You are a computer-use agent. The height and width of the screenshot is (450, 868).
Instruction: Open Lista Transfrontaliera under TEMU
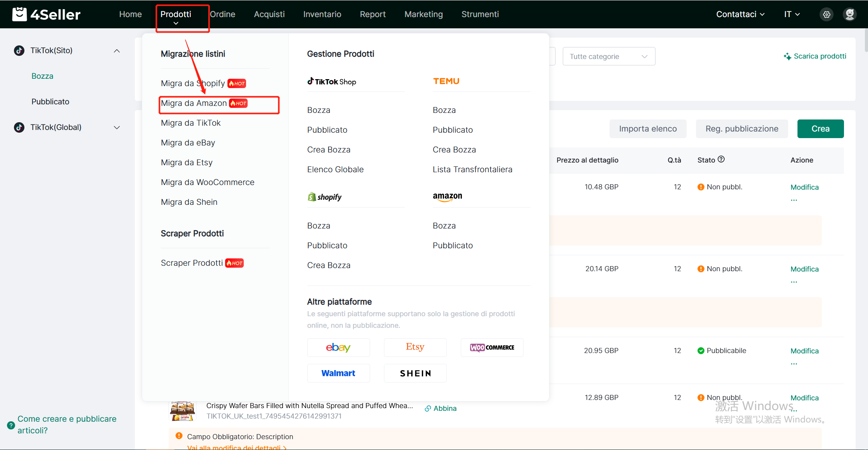[x=472, y=170]
